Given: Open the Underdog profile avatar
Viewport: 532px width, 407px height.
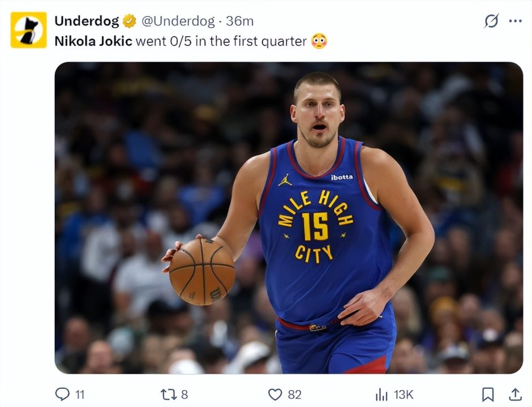Looking at the screenshot, I should 28,30.
